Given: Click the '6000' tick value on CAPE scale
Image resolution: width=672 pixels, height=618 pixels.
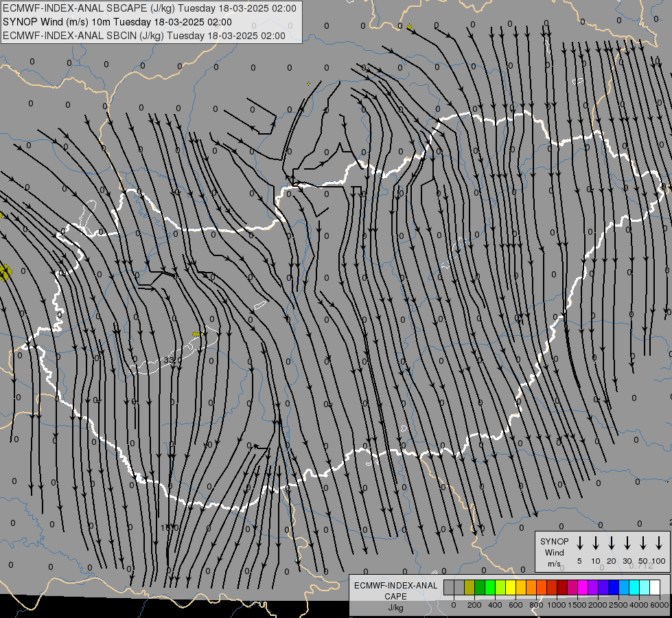Looking at the screenshot, I should 660,605.
